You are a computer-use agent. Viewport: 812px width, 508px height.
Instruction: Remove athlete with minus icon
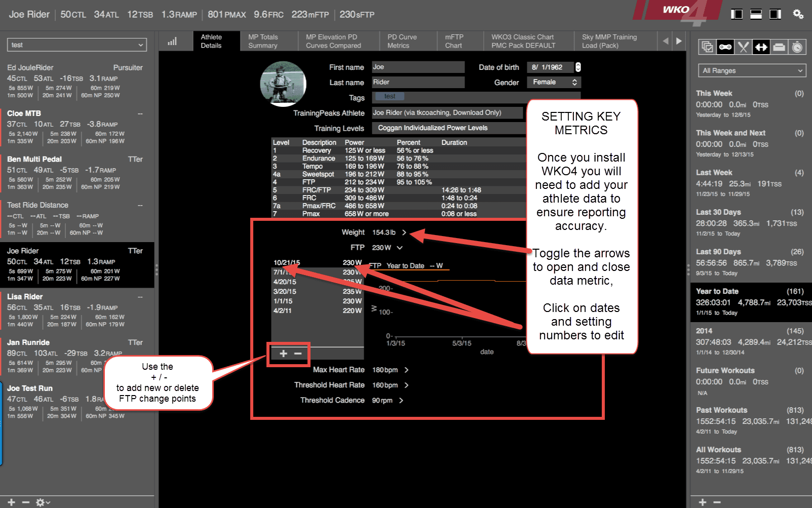[x=26, y=502]
